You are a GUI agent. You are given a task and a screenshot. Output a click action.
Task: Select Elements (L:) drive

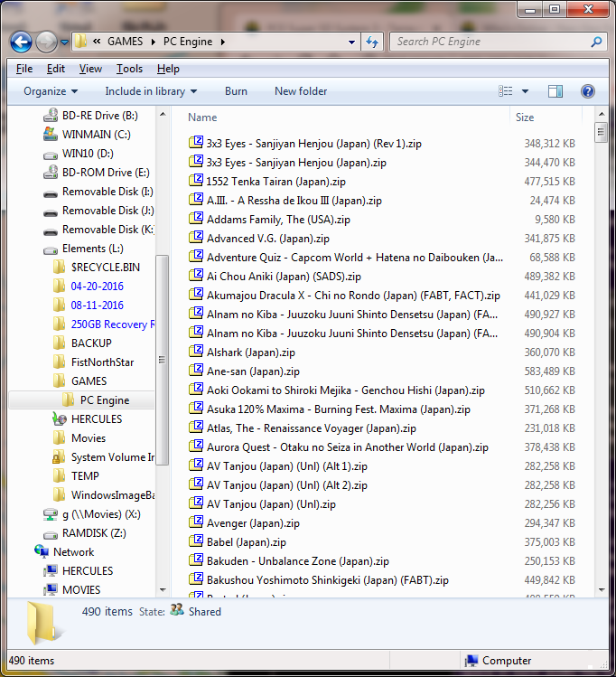click(x=92, y=249)
